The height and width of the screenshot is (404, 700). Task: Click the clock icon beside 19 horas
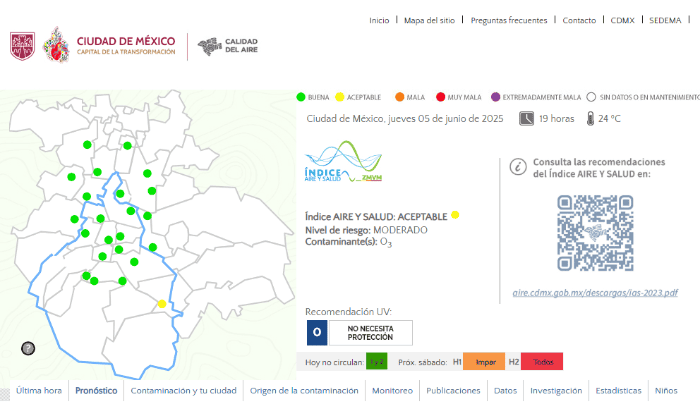(x=526, y=118)
